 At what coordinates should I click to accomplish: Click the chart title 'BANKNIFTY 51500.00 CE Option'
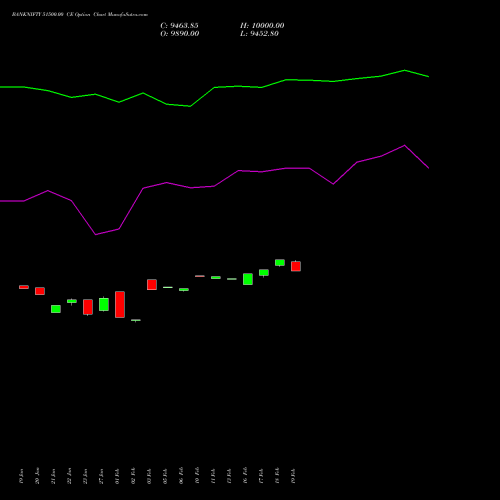[51, 15]
